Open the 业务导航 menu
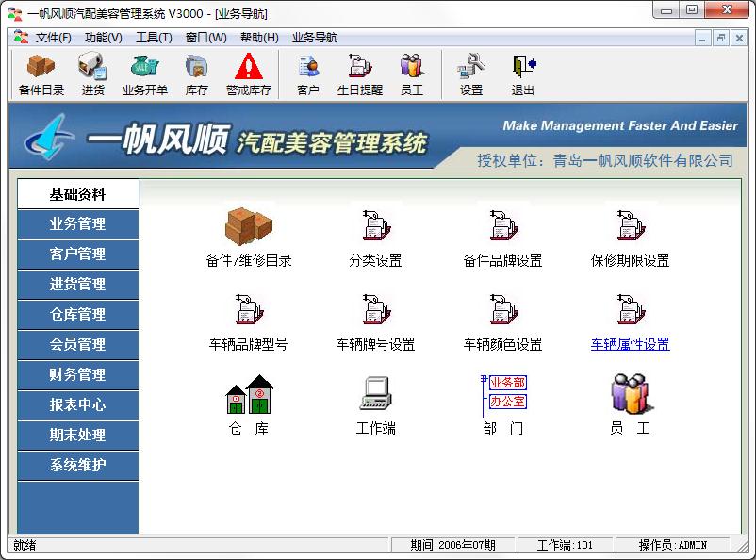 [314, 38]
